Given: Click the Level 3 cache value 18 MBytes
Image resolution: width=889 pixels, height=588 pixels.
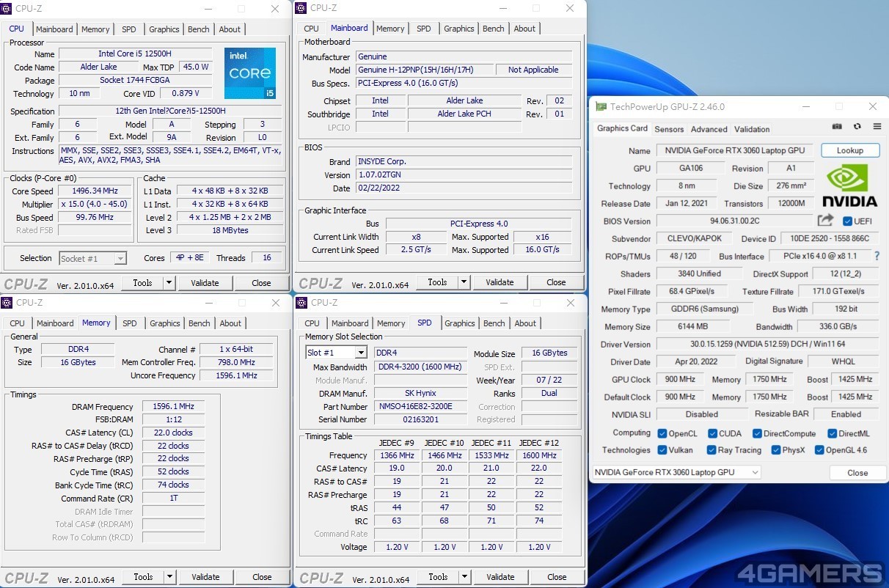Looking at the screenshot, I should (230, 230).
